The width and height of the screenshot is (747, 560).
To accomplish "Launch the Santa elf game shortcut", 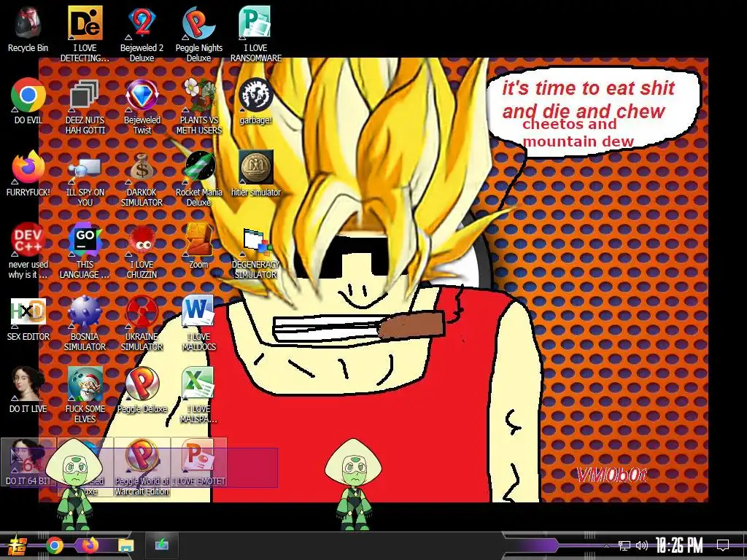I will [x=85, y=395].
